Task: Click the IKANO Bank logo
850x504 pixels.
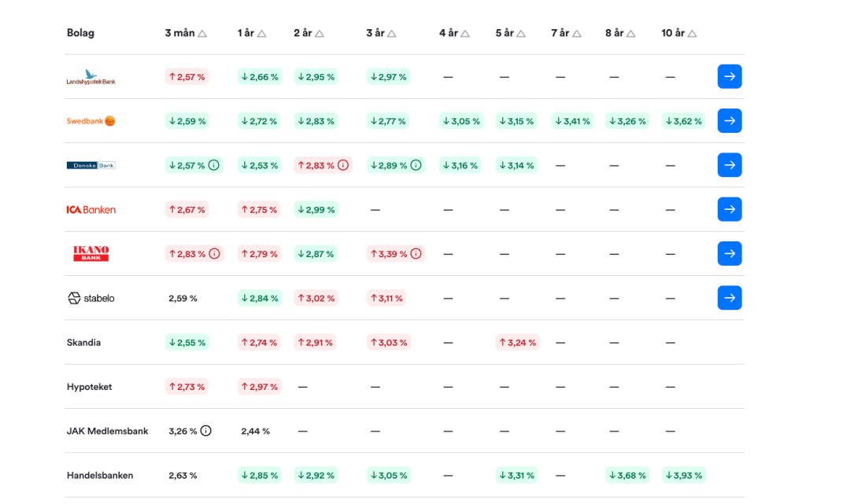Action: tap(91, 254)
